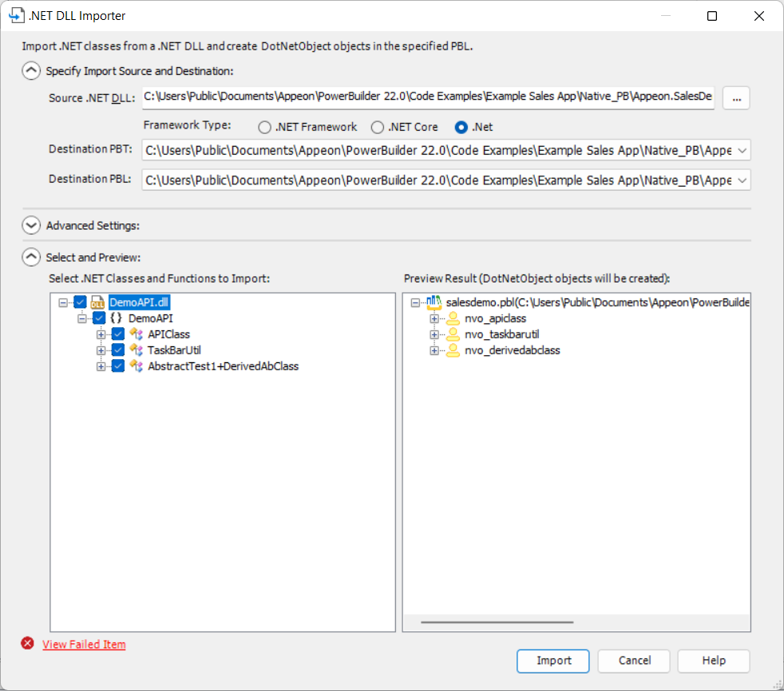Expand the nvo_taskbarutil tree node
This screenshot has width=784, height=691.
[x=435, y=334]
